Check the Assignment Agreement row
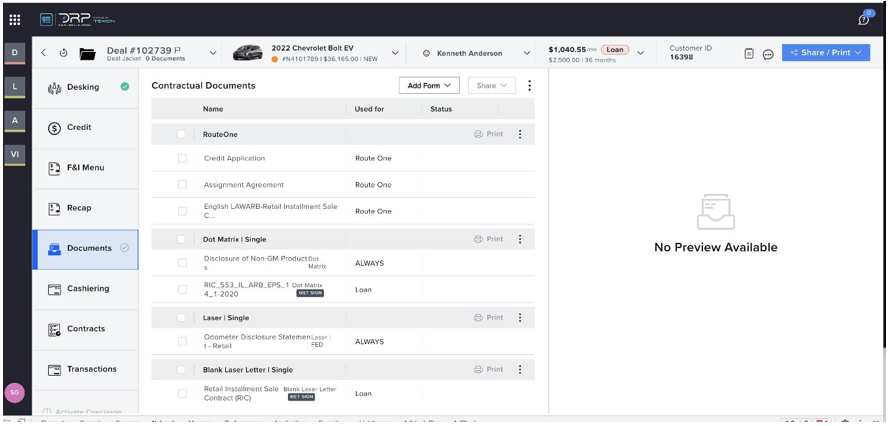The image size is (888, 426). 182,185
